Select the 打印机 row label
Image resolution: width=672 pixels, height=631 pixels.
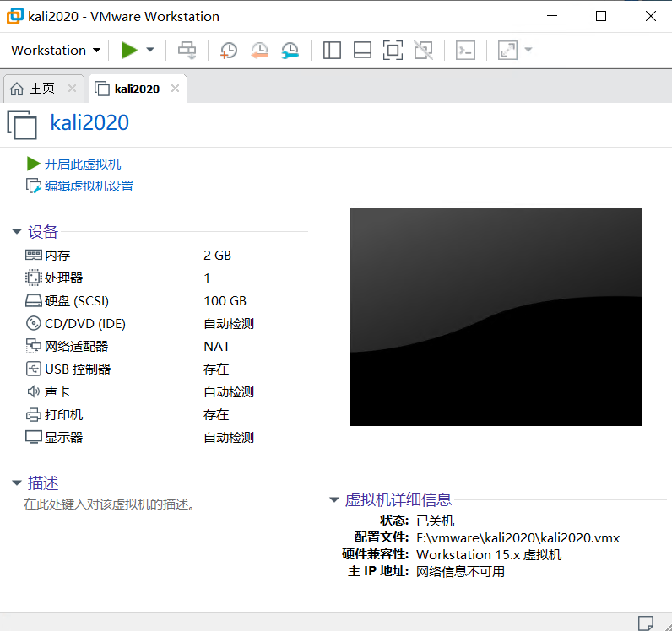point(64,415)
